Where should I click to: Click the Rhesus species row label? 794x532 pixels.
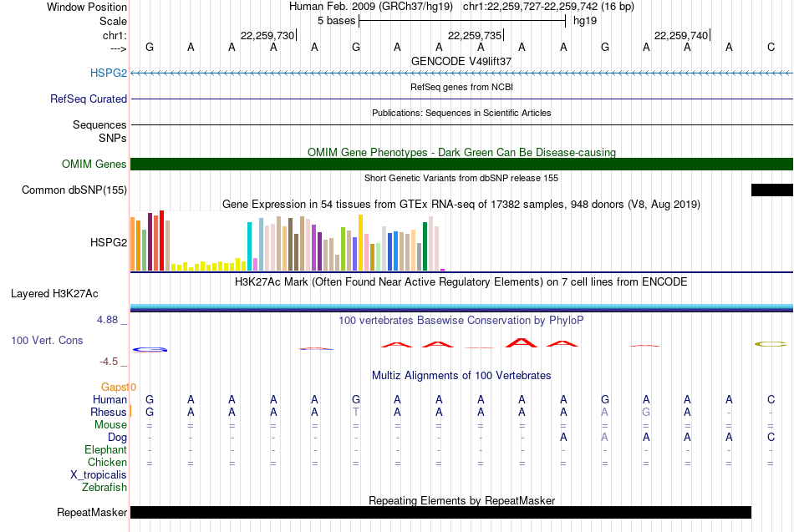click(x=109, y=412)
